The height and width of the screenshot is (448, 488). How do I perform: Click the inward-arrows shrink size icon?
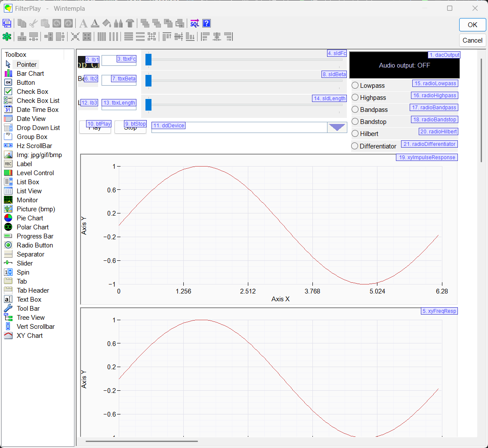pyautogui.click(x=75, y=37)
